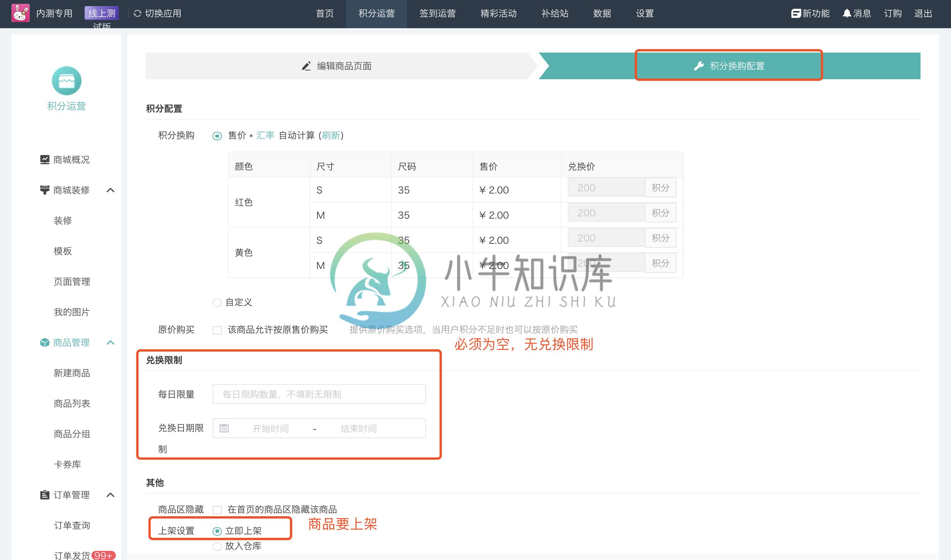The image size is (951, 560).
Task: Click exchange price field for 红色 M row
Action: [606, 213]
